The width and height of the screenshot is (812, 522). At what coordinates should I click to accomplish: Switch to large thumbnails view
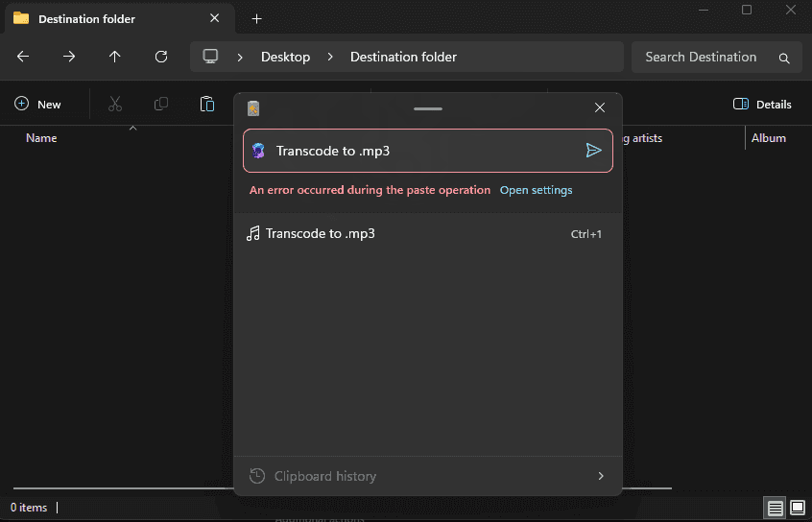pyautogui.click(x=797, y=508)
